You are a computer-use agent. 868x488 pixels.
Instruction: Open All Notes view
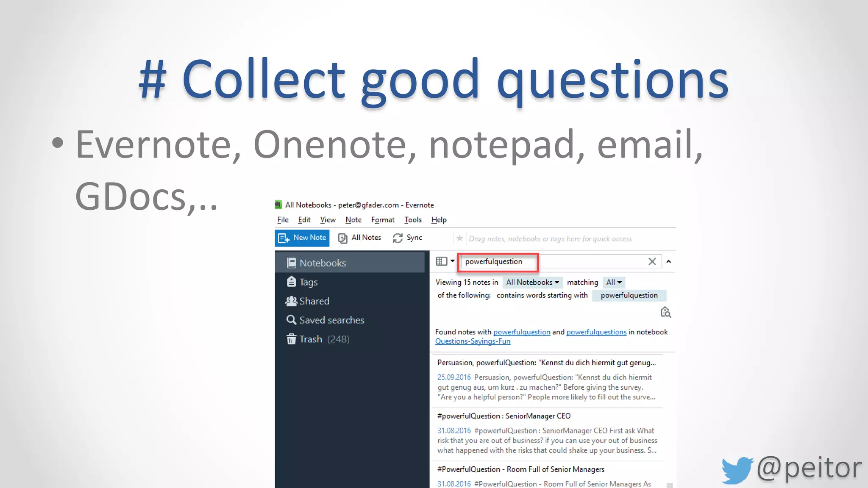click(x=360, y=238)
